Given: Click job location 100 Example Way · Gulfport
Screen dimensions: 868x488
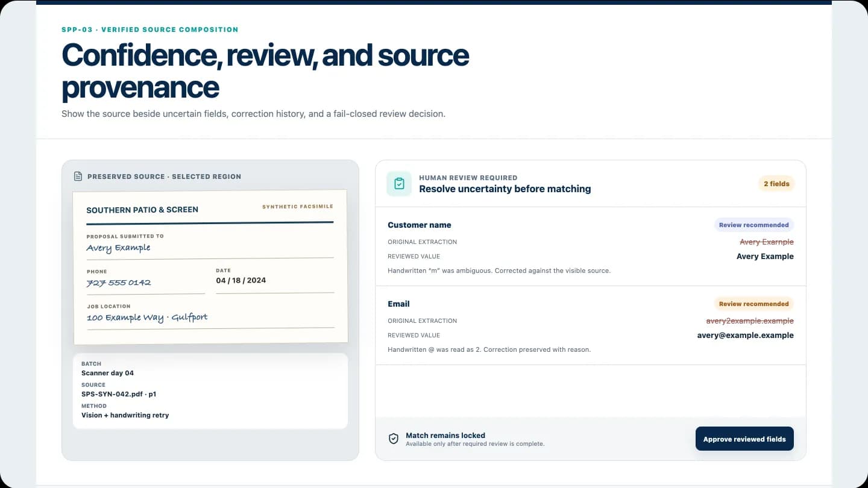Looking at the screenshot, I should click(x=147, y=318).
